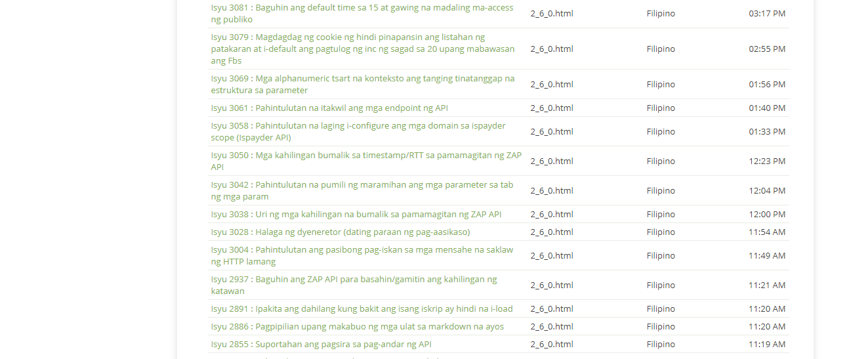
Task: Click Filipino in the 11:49 AM row
Action: pyautogui.click(x=661, y=255)
